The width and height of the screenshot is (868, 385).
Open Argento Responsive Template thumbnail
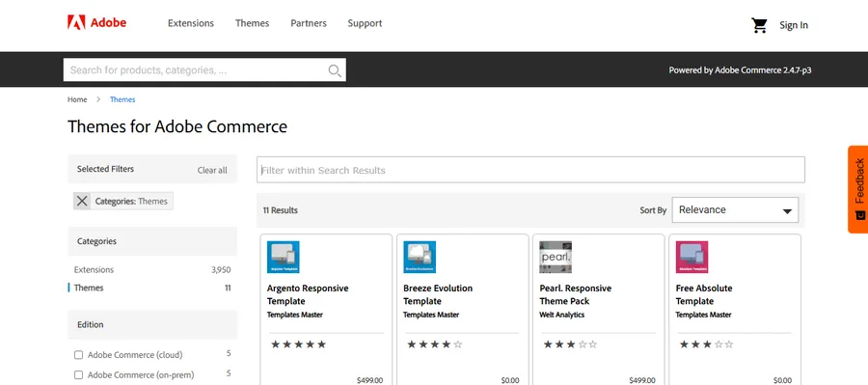284,257
